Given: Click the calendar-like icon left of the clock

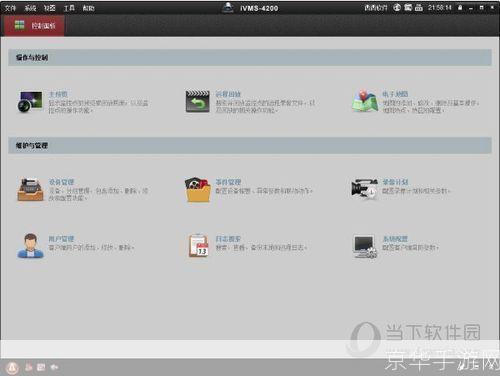Looking at the screenshot, I should 419,7.
